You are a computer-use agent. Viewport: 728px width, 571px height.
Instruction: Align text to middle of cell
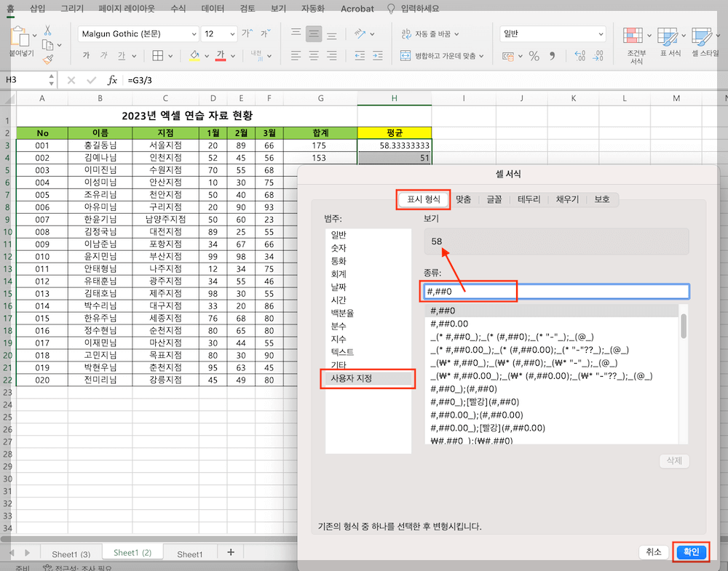314,34
